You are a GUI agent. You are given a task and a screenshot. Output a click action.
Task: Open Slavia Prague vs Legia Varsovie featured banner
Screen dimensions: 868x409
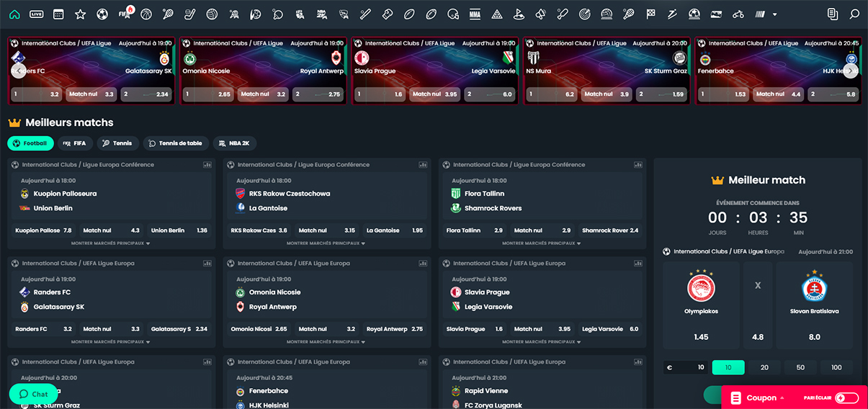coord(435,71)
